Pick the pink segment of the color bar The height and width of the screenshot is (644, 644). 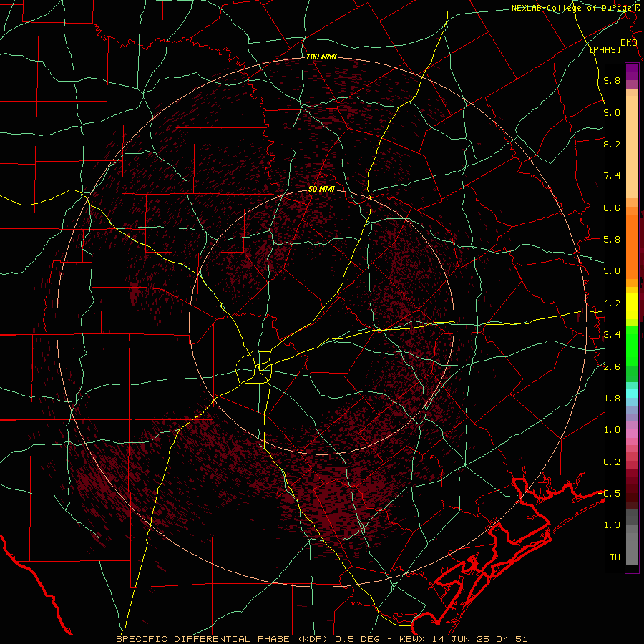point(632,434)
